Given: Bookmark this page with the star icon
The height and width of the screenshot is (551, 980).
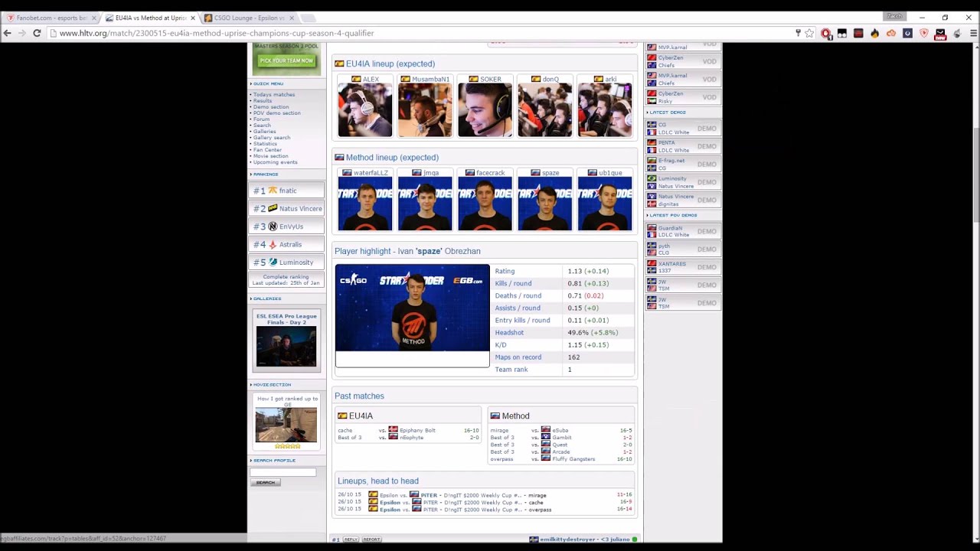Looking at the screenshot, I should 809,33.
